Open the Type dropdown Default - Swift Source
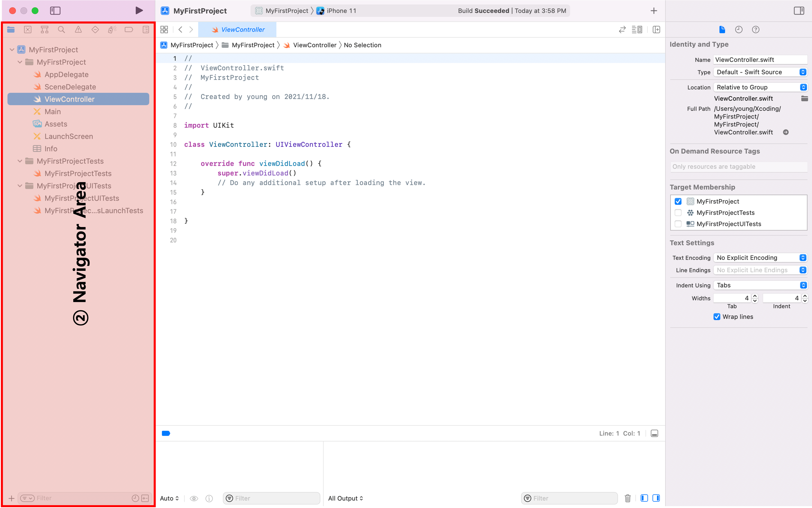The width and height of the screenshot is (812, 508). tap(760, 72)
